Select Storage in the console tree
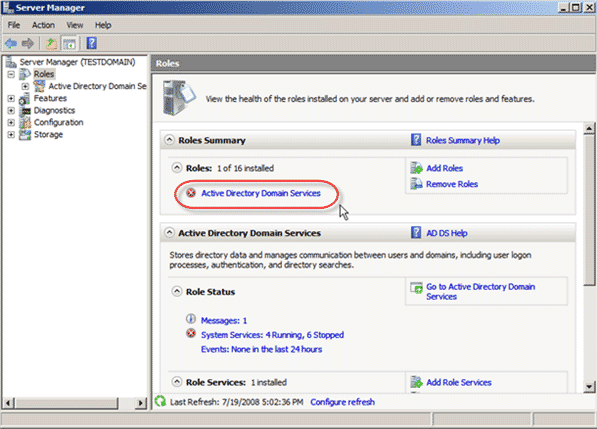The height and width of the screenshot is (429, 597). (48, 134)
